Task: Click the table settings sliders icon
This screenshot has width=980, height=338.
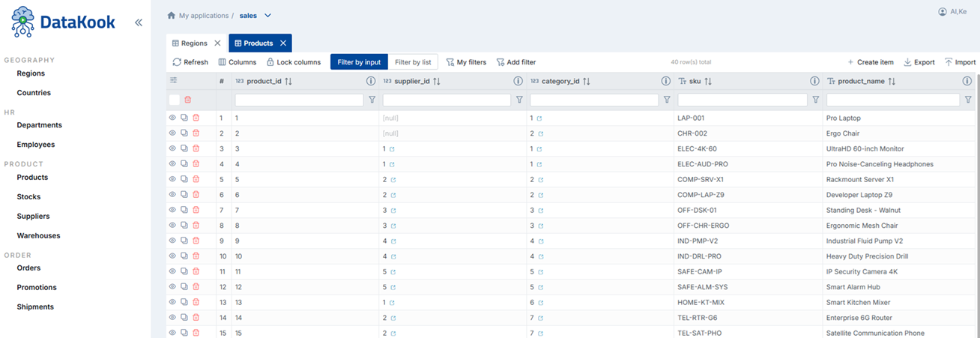Action: [x=174, y=80]
